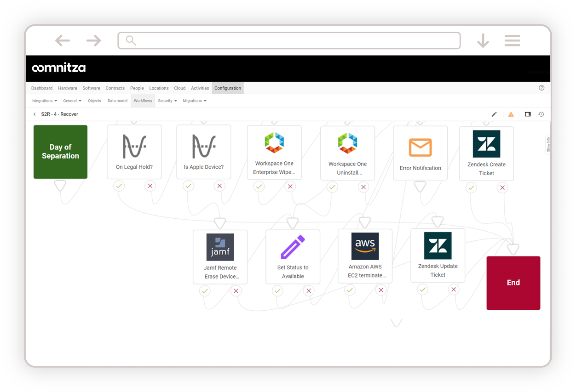Click the pencil edit workflow icon
Viewport: 576px width, 392px height.
tap(494, 114)
